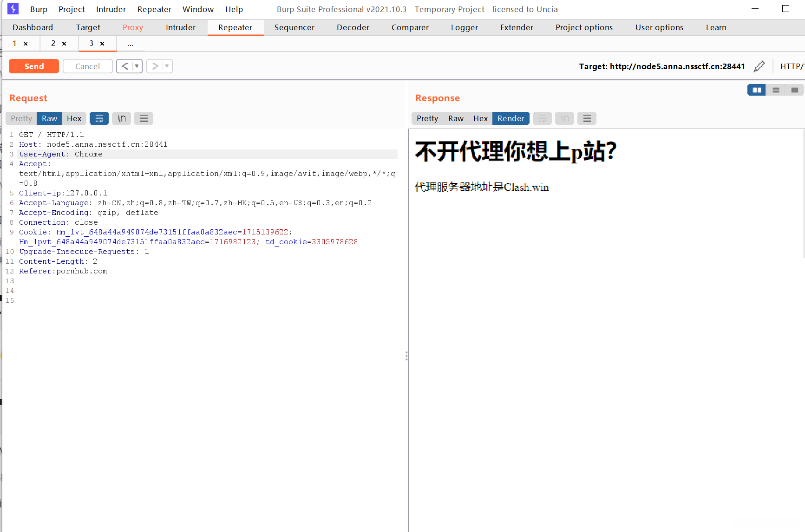The height and width of the screenshot is (532, 805).
Task: Select Raw view in Response panel
Action: pyautogui.click(x=456, y=118)
